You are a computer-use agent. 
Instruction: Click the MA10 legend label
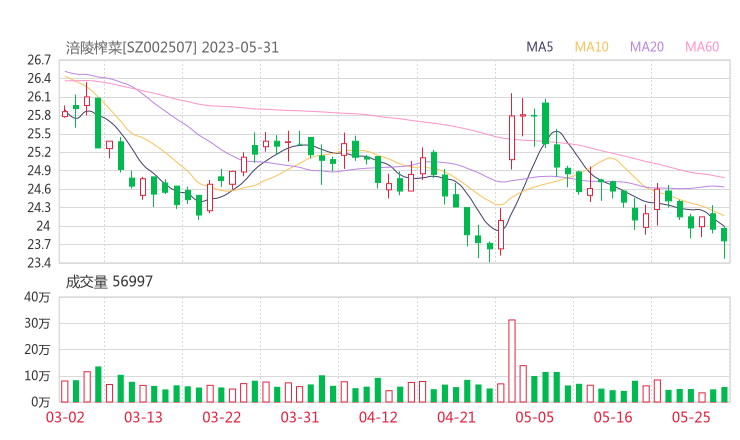[591, 47]
